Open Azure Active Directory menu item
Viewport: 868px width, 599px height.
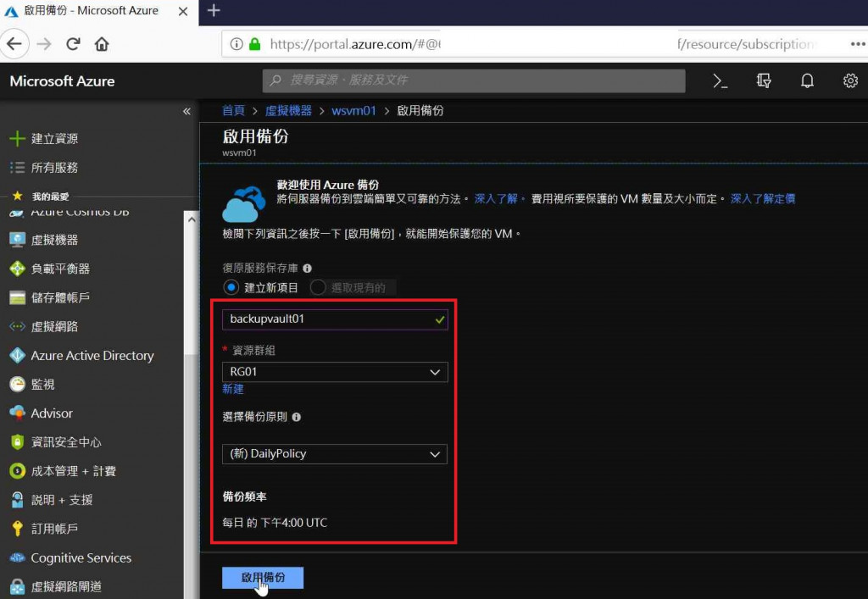[92, 355]
